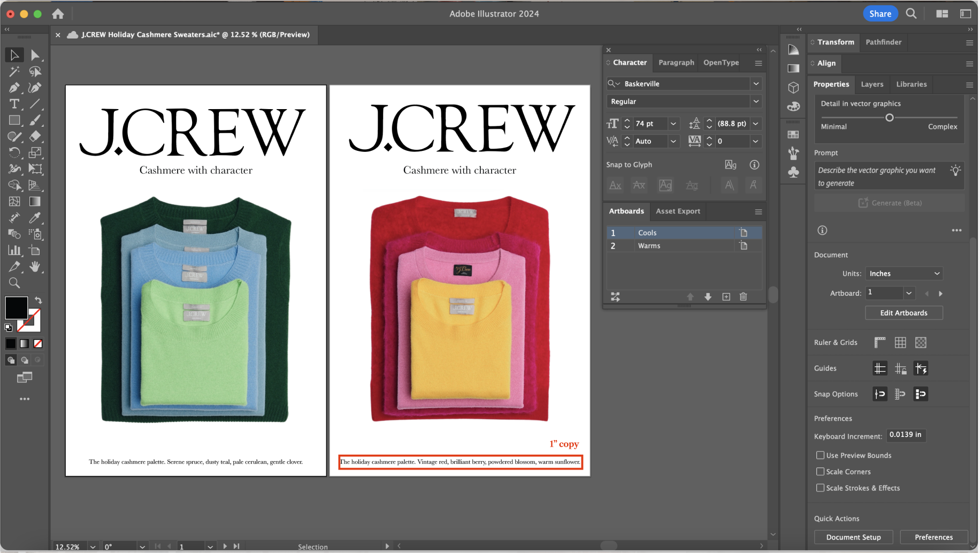Open Edit Toolbar three-dots menu
The height and width of the screenshot is (553, 980).
[x=25, y=399]
